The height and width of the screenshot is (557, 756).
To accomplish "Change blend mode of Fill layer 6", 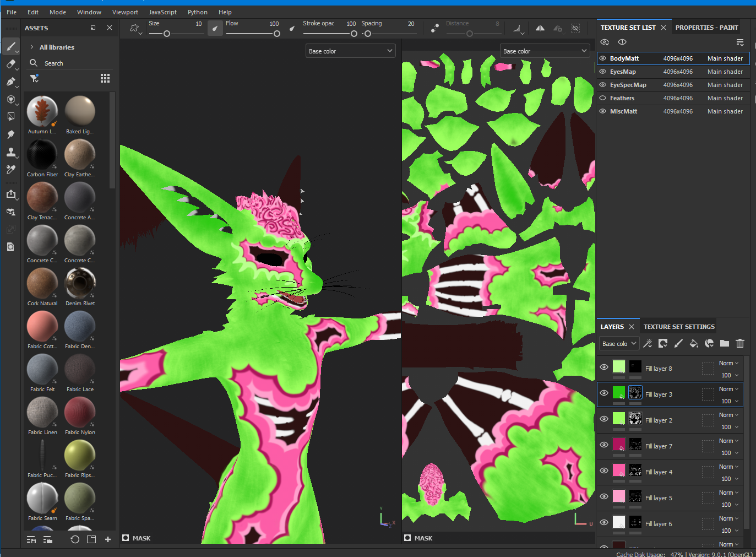I will [728, 518].
